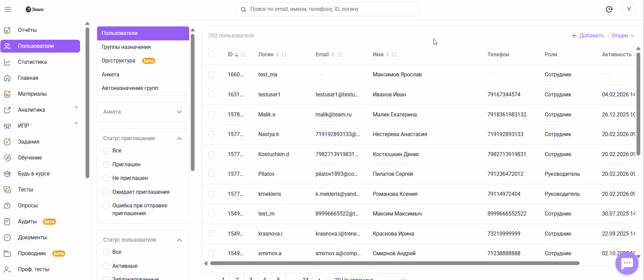This screenshot has width=644, height=280.
Task: Open the chat support bubble icon
Action: [627, 263]
